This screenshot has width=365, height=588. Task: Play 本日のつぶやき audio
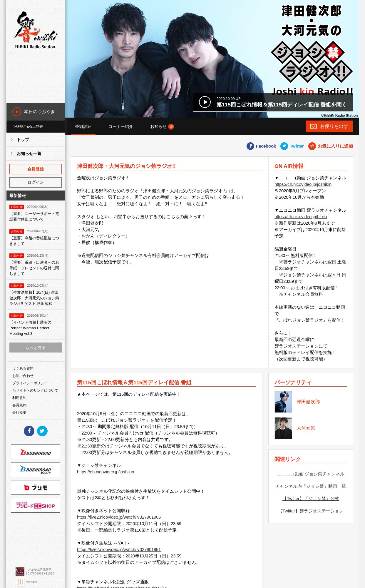(36, 112)
